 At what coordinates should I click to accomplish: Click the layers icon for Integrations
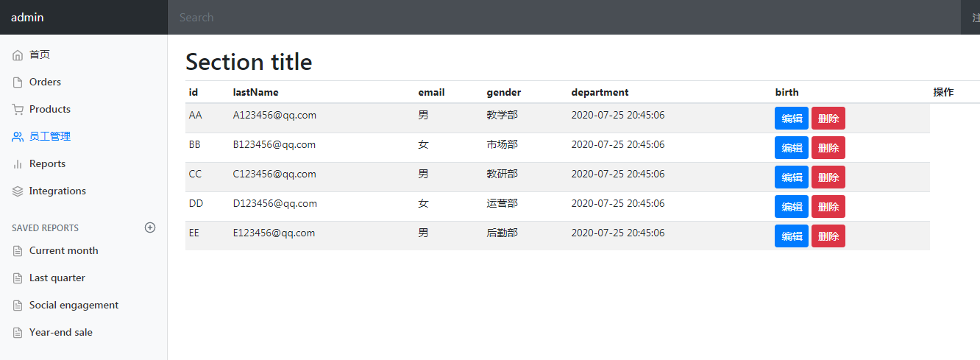18,191
